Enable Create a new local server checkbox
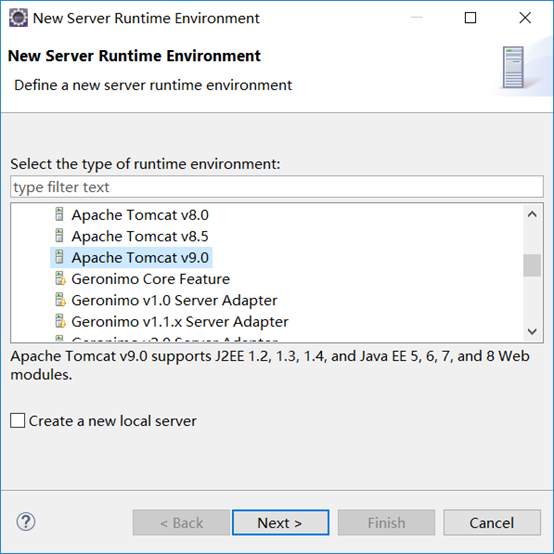 pos(17,420)
